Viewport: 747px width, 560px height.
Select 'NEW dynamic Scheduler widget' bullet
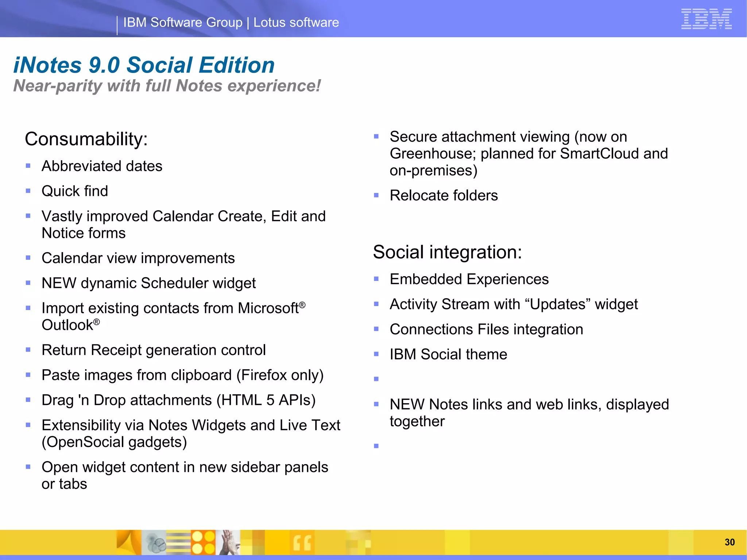click(149, 283)
